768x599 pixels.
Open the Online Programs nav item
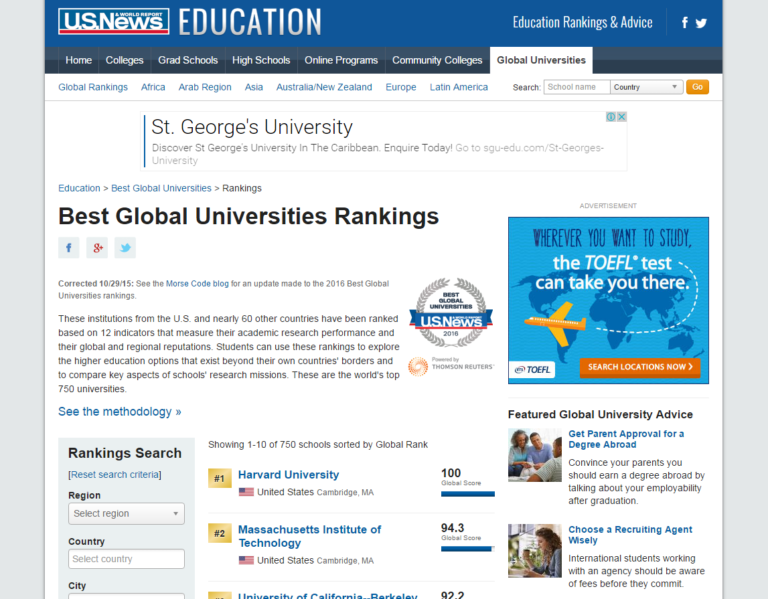pyautogui.click(x=341, y=60)
